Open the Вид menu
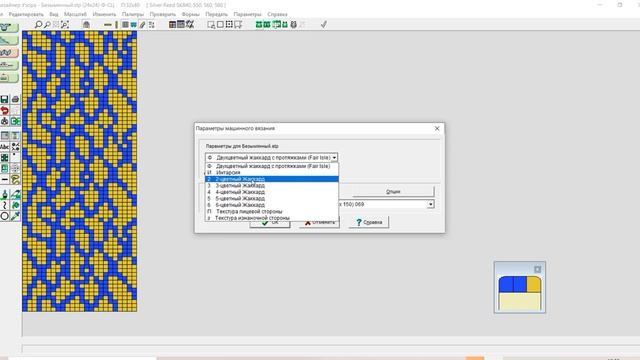The height and width of the screenshot is (360, 640). [x=53, y=14]
